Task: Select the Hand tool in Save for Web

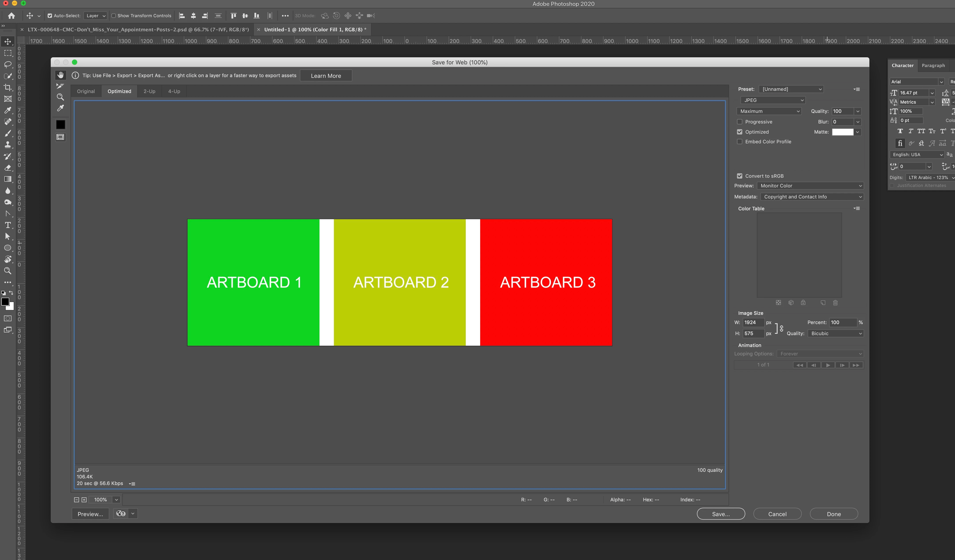Action: pyautogui.click(x=61, y=75)
